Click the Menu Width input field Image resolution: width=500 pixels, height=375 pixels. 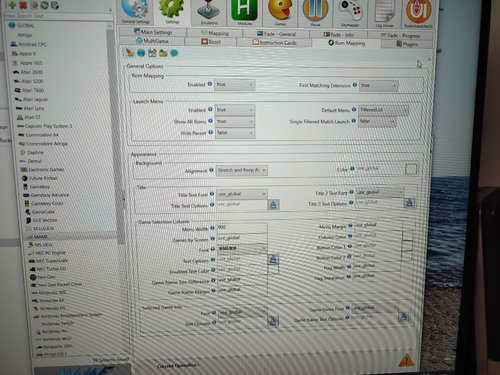point(242,227)
